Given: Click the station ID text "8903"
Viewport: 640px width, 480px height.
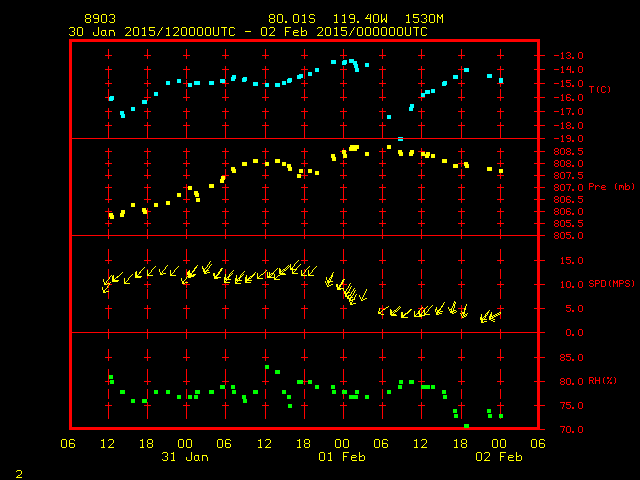Looking at the screenshot, I should 100,19.
